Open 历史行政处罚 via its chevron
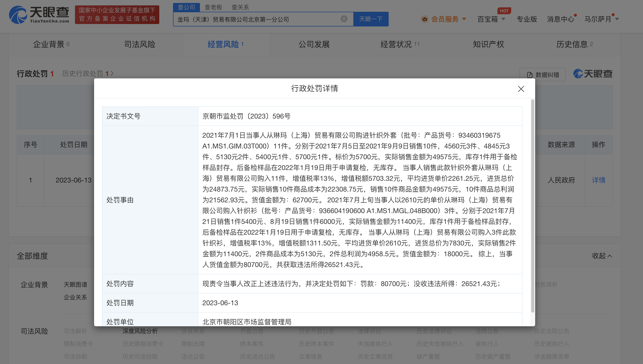 [x=112, y=73]
